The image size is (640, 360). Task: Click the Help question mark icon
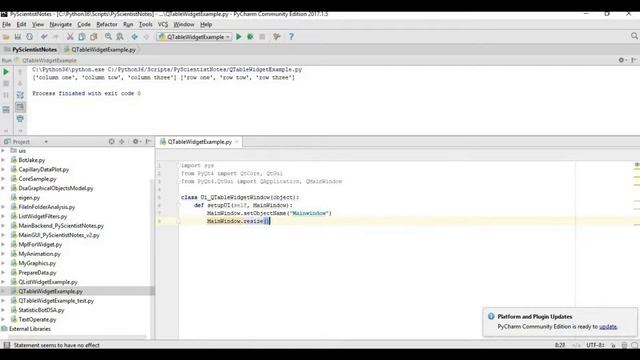pos(291,37)
